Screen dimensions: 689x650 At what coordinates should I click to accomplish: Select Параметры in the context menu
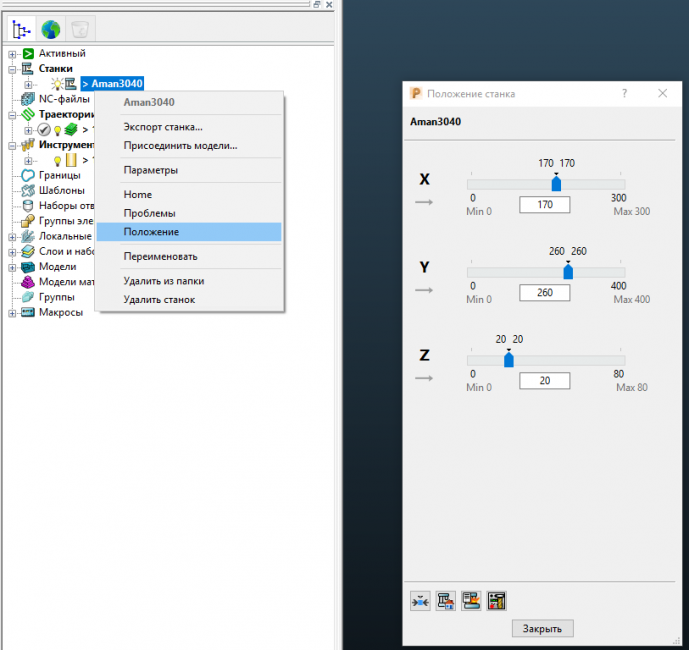tap(151, 170)
